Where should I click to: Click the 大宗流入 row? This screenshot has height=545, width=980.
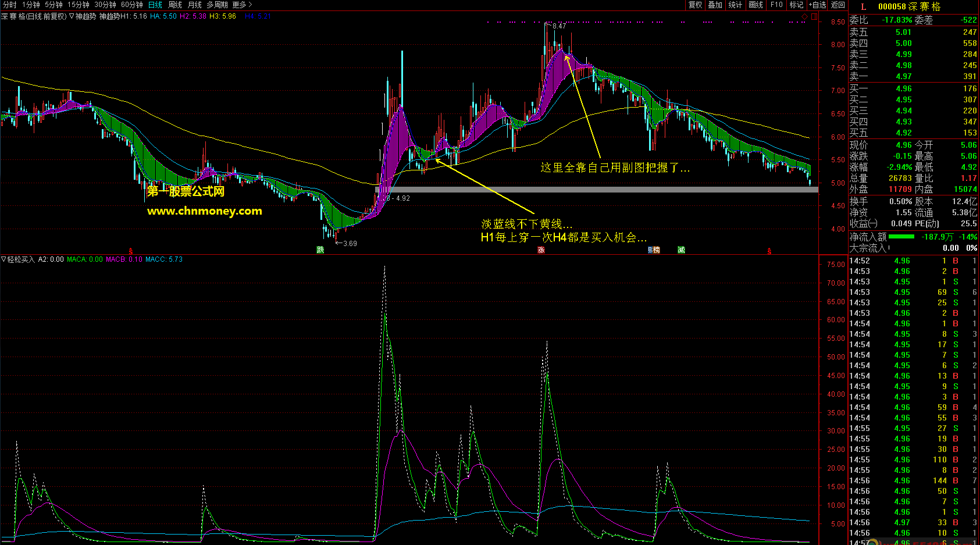pyautogui.click(x=913, y=248)
